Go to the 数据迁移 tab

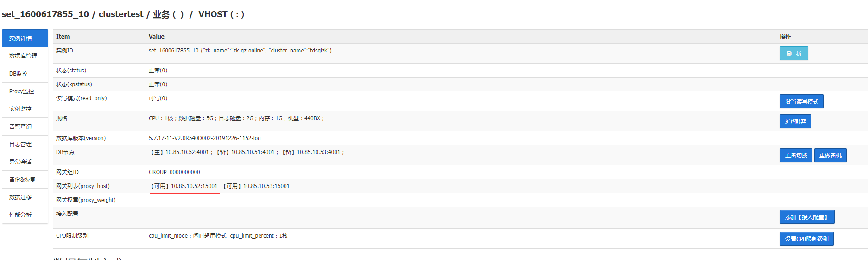[25, 197]
